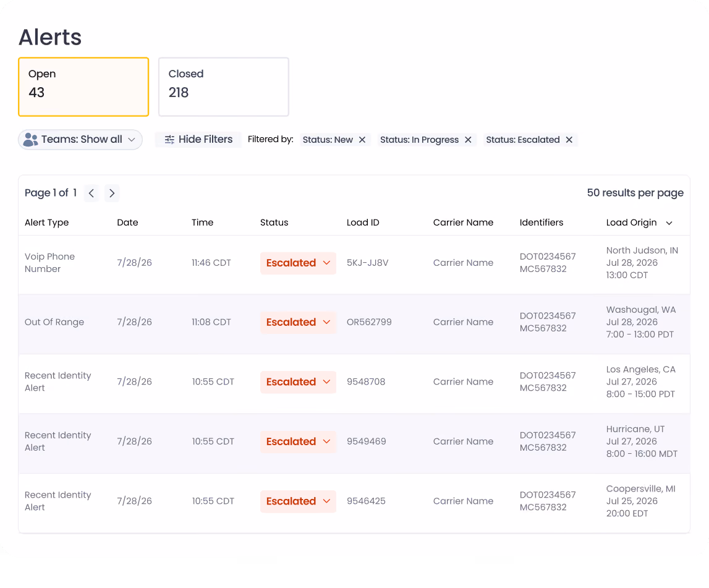Click the Teams people icon
This screenshot has height=588, width=709.
30,139
